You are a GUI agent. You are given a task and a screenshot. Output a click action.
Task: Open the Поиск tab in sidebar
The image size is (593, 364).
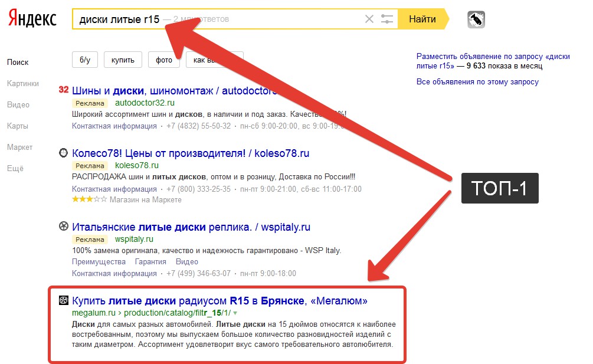[18, 62]
